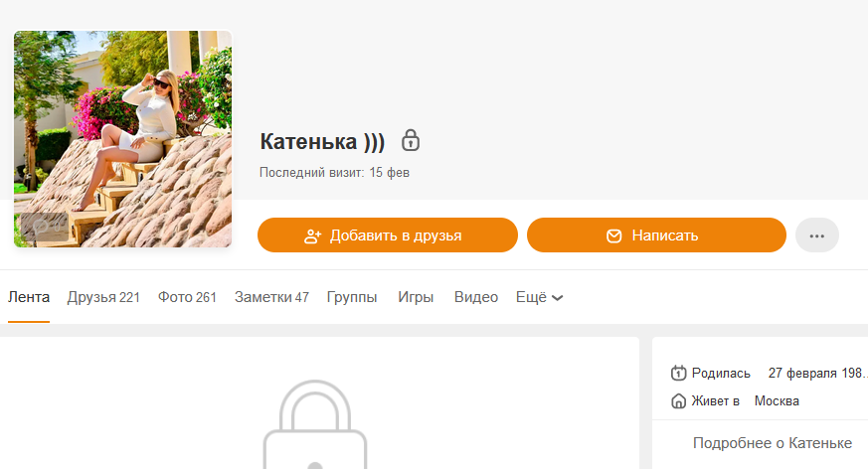Open the Друзья 221 tab
Viewport: 868px width, 469px height.
click(x=103, y=297)
